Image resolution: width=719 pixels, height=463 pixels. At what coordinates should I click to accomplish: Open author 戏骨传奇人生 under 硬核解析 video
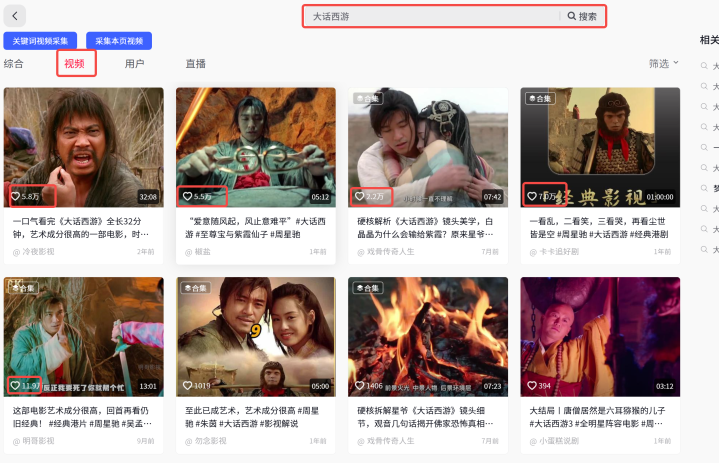(386, 252)
